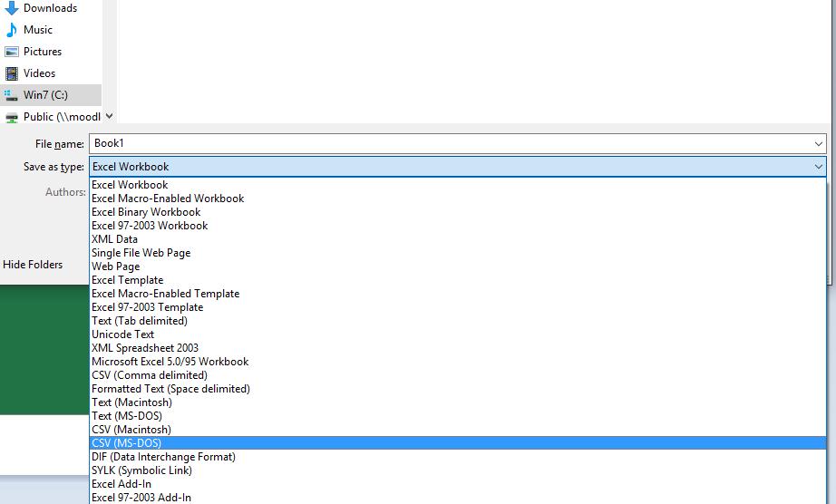
Task: Open the Videos folder in sidebar
Action: click(x=50, y=73)
